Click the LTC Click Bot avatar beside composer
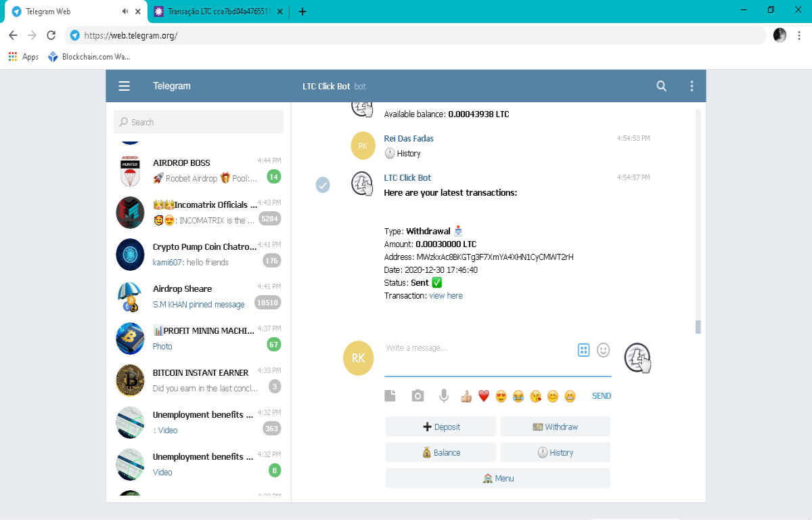Screen dimensions: 812x520 (637, 358)
